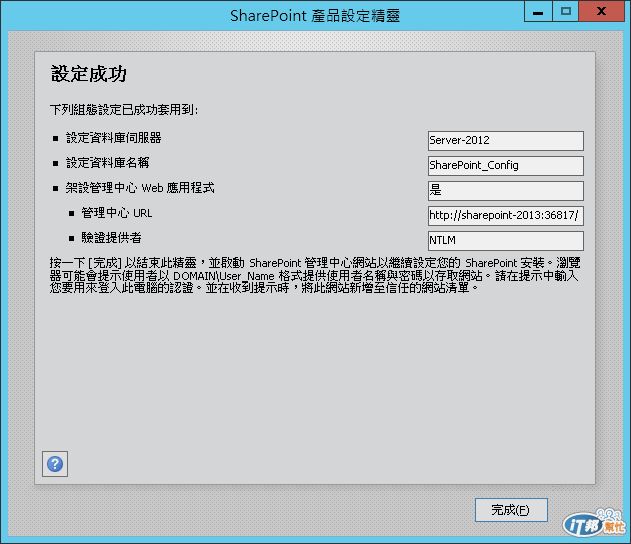This screenshot has width=631, height=544.
Task: Click the SharePoint 產品設定精靈 window title
Action: 315,16
